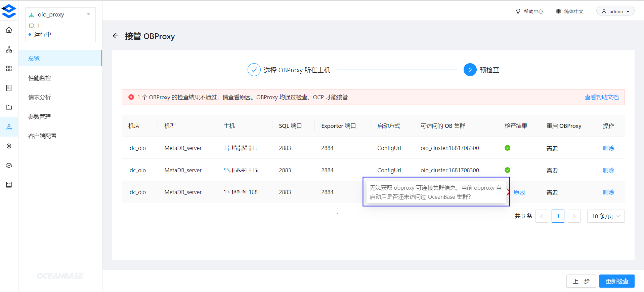Click the 上一步 button
Viewport: 644px width, 292px height.
[x=581, y=281]
